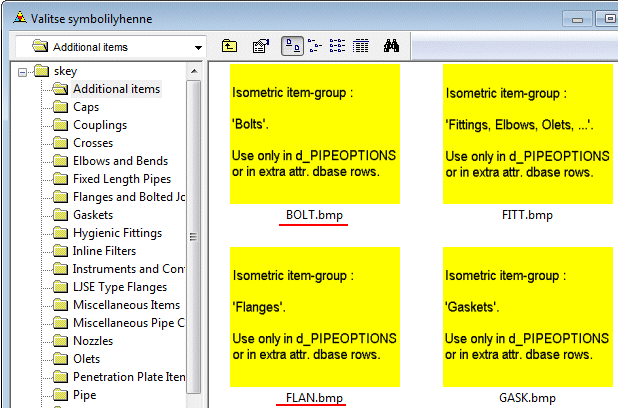Open the Olets folder icon
Screen dimensions: 618x408
click(x=60, y=359)
